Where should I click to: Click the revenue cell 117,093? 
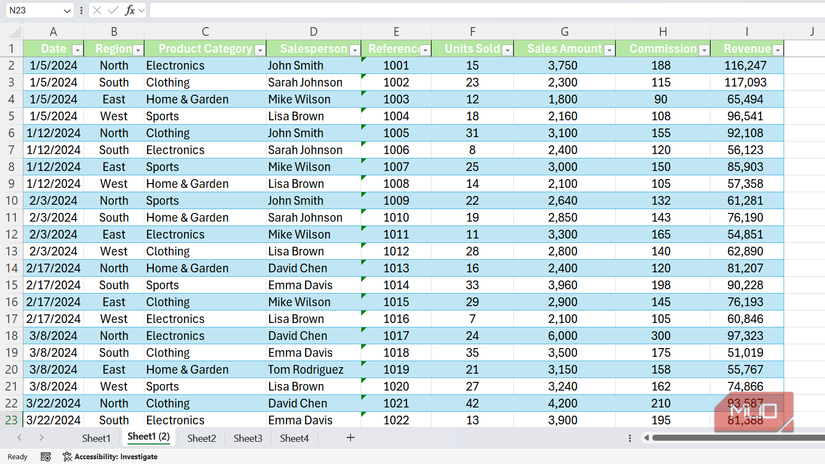tap(747, 82)
